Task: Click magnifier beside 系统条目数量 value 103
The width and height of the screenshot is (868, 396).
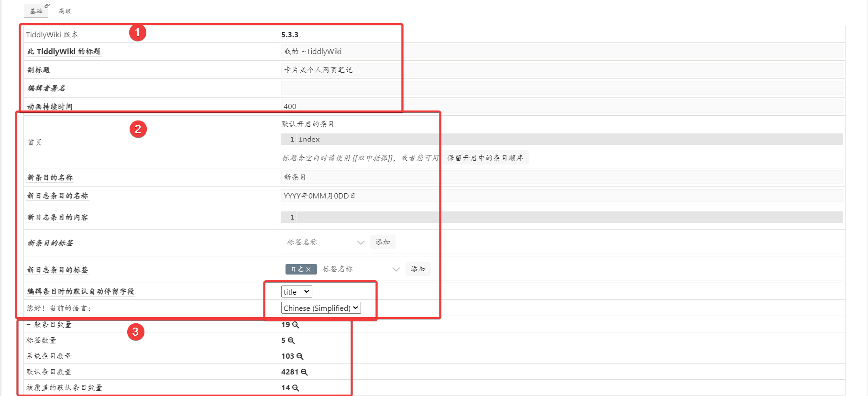Action: point(300,356)
